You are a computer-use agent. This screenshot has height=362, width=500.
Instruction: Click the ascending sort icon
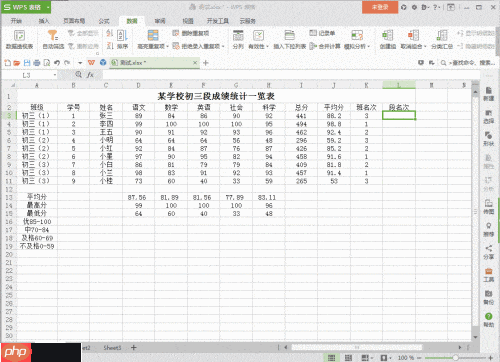point(110,33)
